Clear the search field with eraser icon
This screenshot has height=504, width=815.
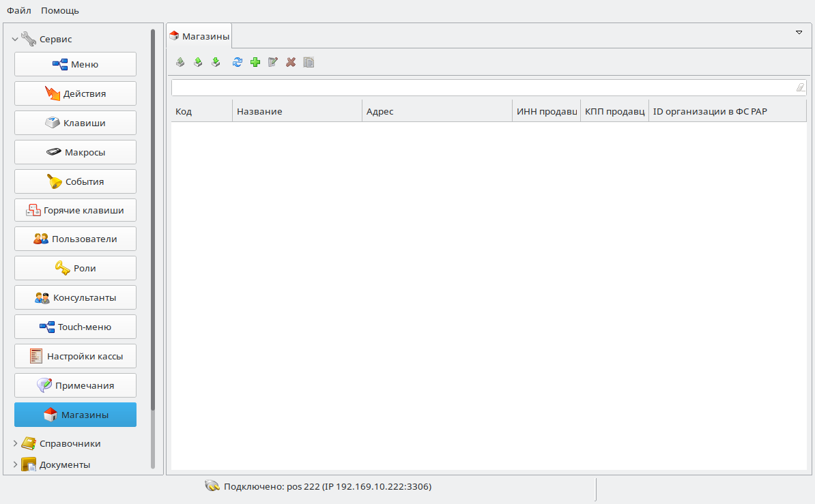(801, 88)
